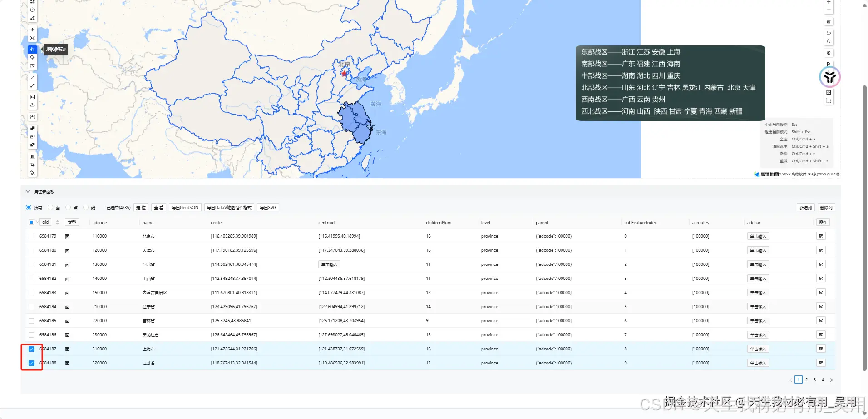Select the rectangle selection tool on the left
The image size is (868, 419).
point(32,65)
